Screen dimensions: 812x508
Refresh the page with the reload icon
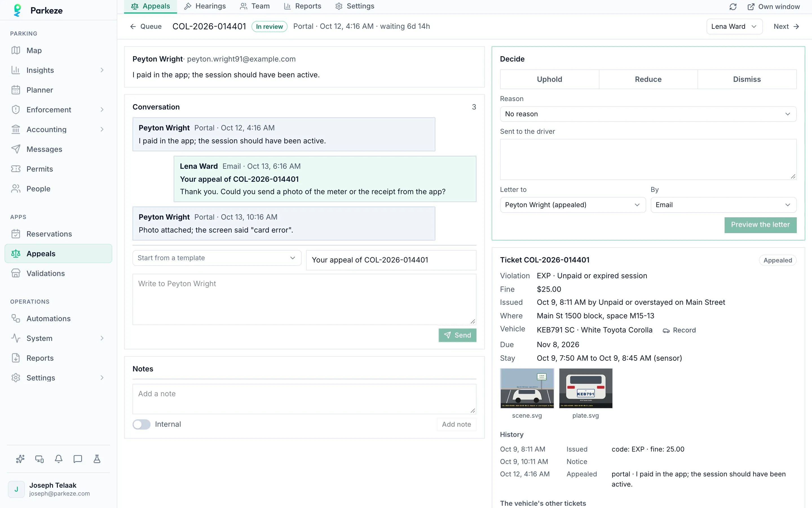click(x=733, y=7)
